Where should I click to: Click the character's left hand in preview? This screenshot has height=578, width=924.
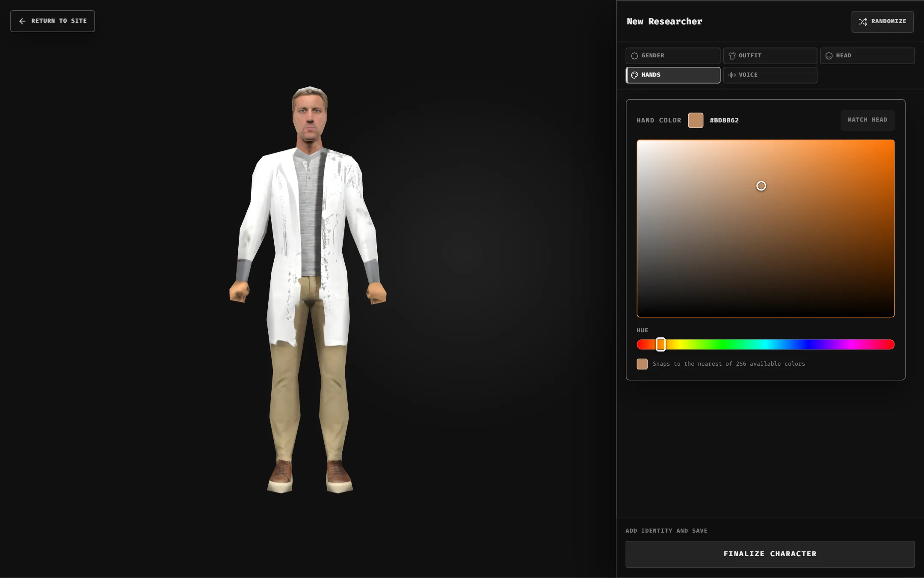click(377, 293)
